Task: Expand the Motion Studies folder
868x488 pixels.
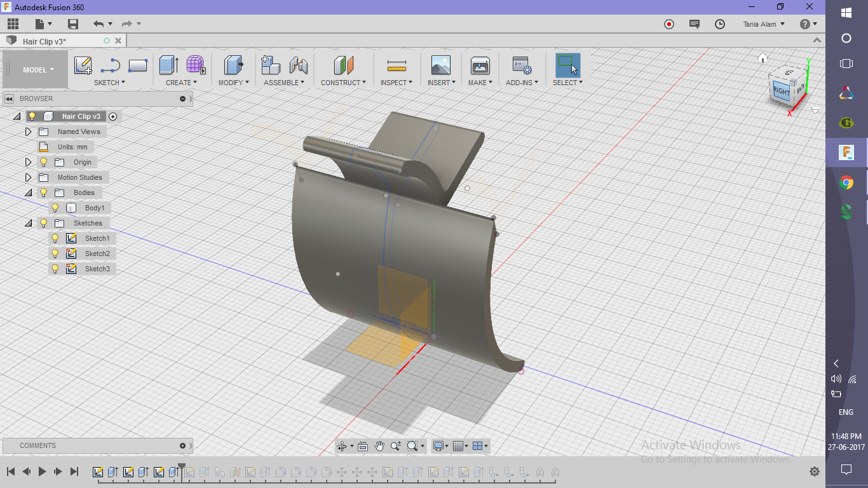Action: [x=28, y=177]
